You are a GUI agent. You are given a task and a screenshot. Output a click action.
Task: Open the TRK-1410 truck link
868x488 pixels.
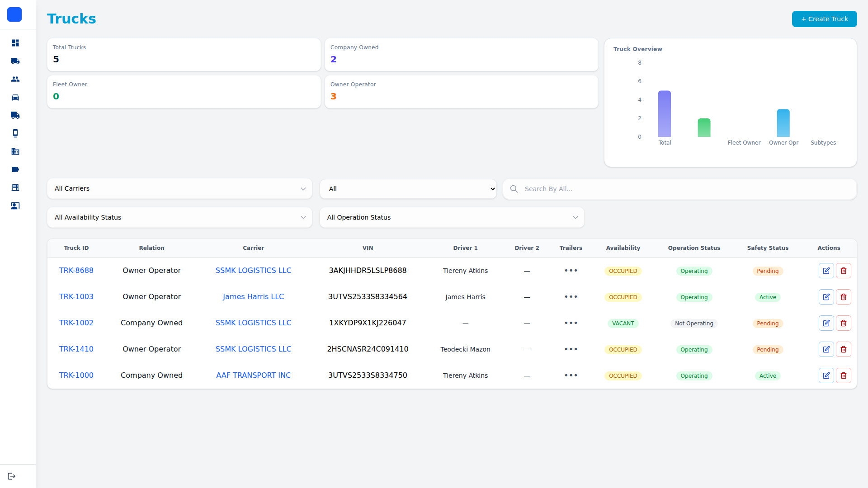[x=76, y=349]
